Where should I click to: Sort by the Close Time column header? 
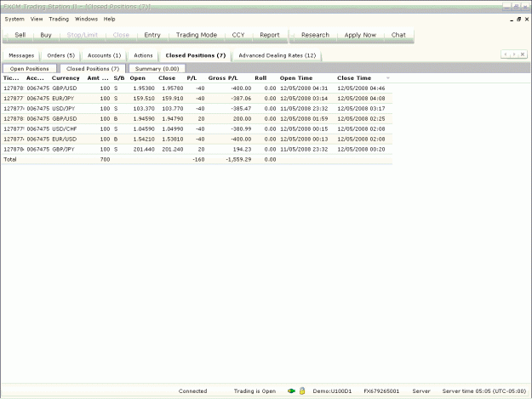pyautogui.click(x=354, y=78)
